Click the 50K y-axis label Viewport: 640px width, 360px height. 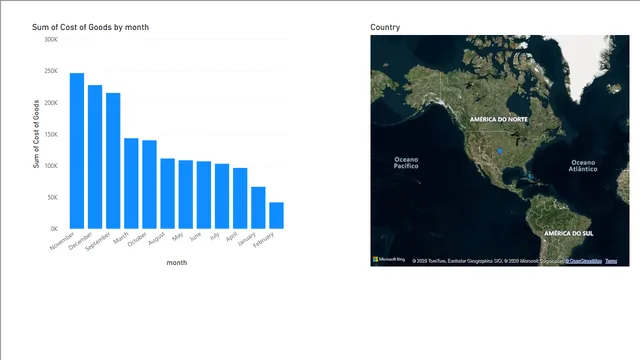(x=53, y=198)
